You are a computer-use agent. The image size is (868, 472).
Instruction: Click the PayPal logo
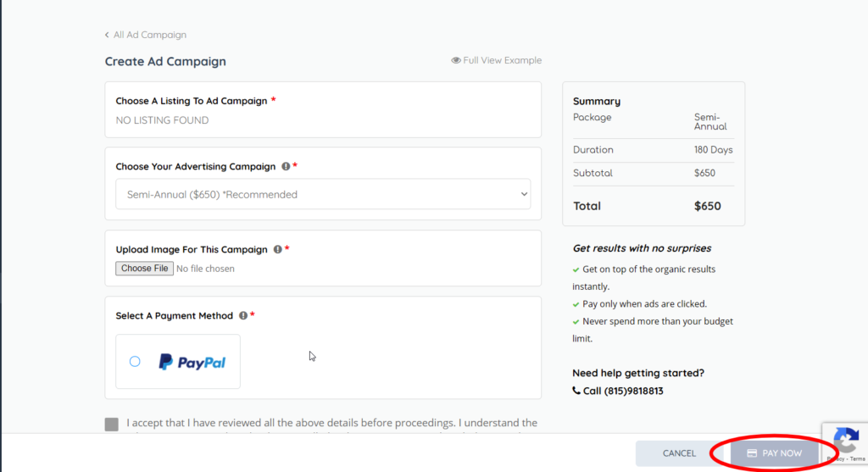192,362
